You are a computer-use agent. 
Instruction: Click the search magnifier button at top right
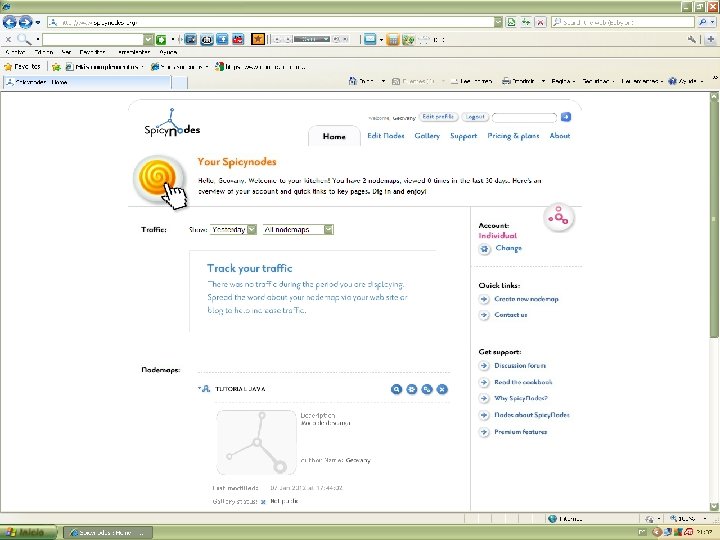(x=703, y=22)
